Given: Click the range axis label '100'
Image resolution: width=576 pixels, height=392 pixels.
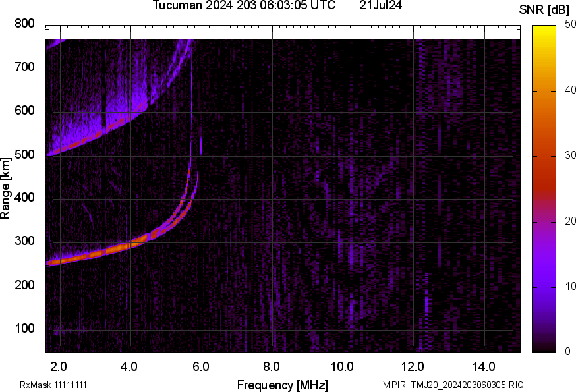Looking at the screenshot, I should click(24, 328).
